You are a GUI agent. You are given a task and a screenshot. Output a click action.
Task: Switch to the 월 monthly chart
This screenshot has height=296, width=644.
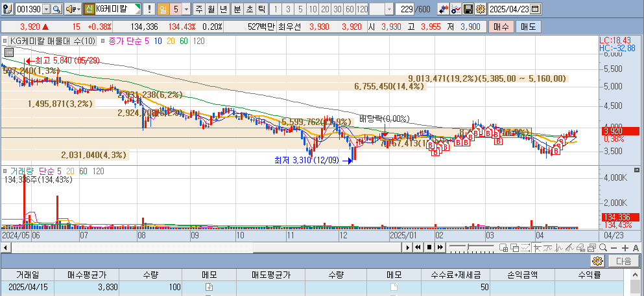click(x=211, y=8)
